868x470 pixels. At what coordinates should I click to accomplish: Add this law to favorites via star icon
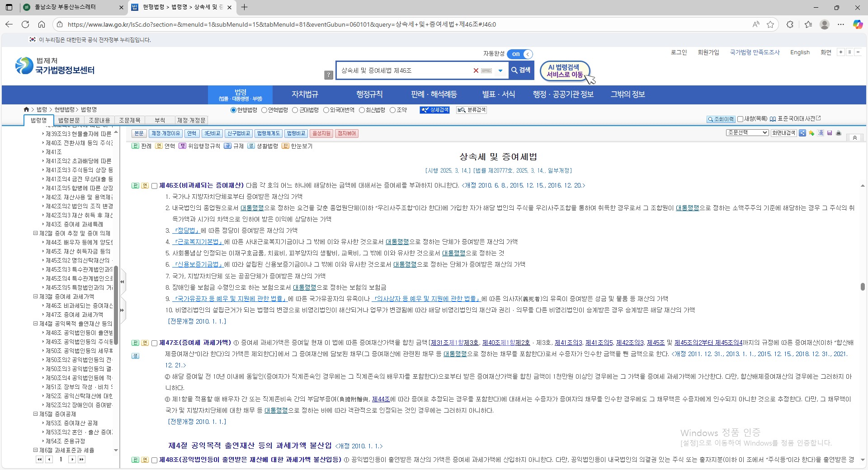click(x=811, y=133)
